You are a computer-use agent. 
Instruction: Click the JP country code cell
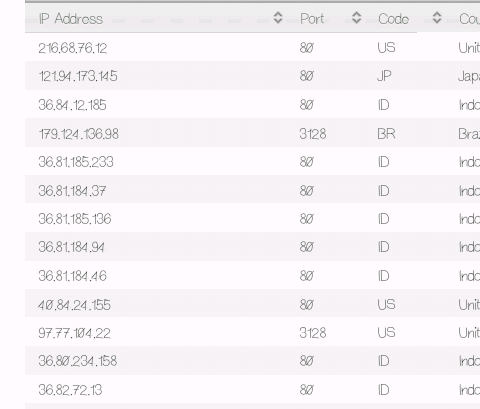pos(384,76)
